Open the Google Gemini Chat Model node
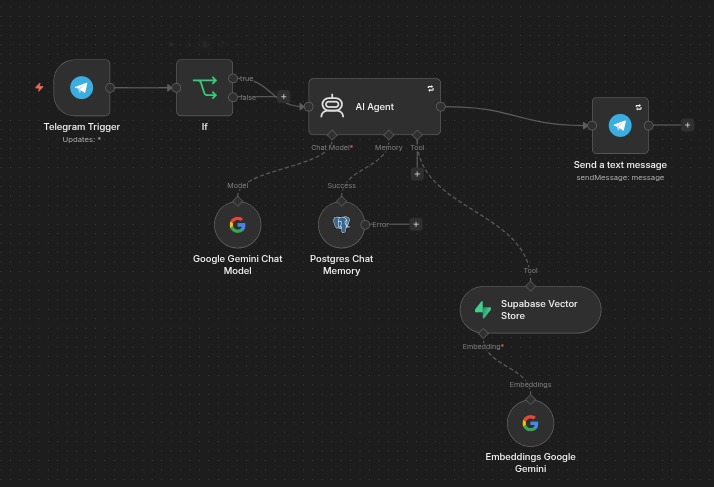Image resolution: width=714 pixels, height=487 pixels. tap(238, 225)
